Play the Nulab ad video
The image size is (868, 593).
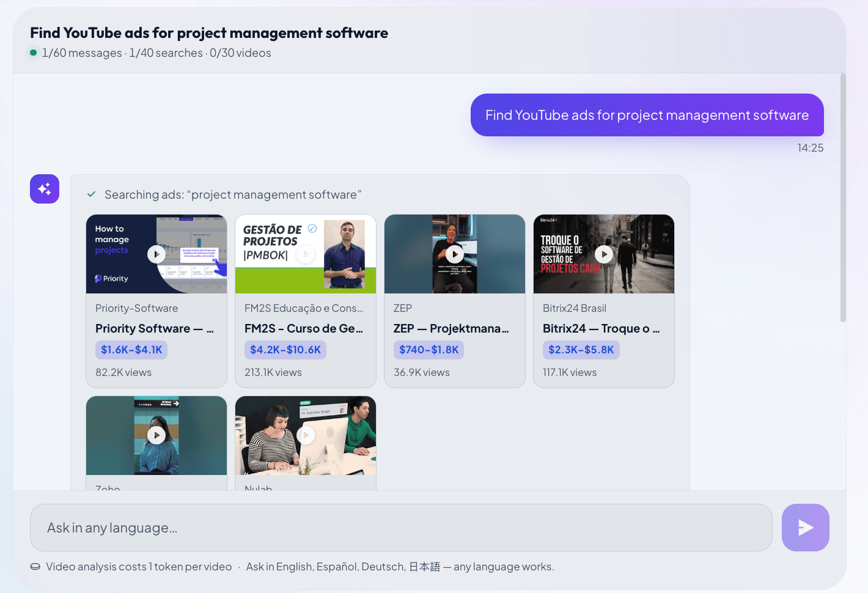point(306,435)
